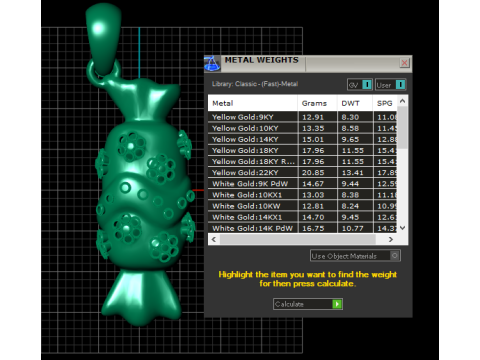Screen dimensions: 480x360
Task: Click the 20.85 grams value
Action: 313,173
